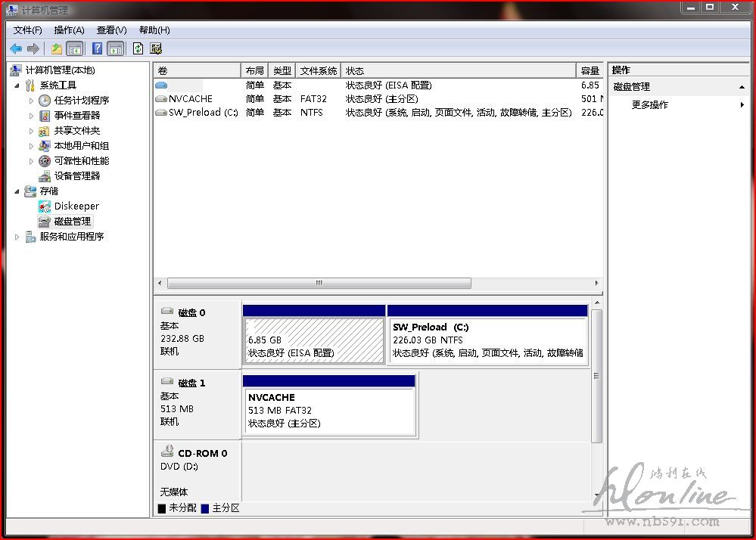
Task: Toggle the console tree pane button
Action: click(x=75, y=48)
